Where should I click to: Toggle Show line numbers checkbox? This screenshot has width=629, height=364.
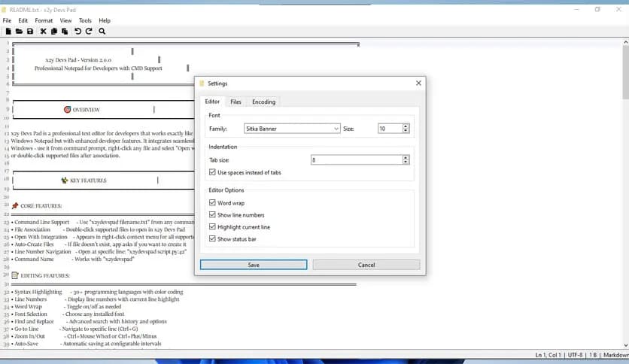pos(212,214)
